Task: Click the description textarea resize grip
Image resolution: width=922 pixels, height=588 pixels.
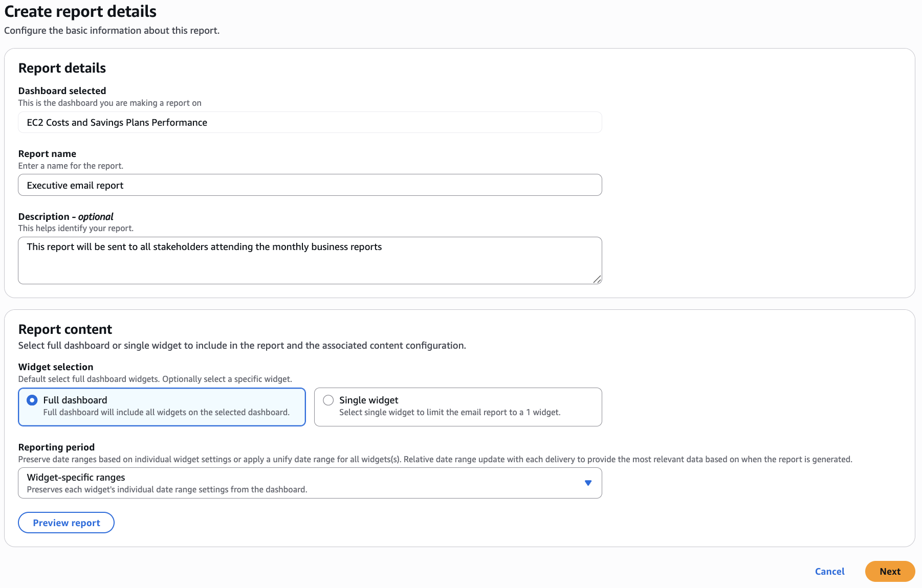Action: (x=598, y=280)
